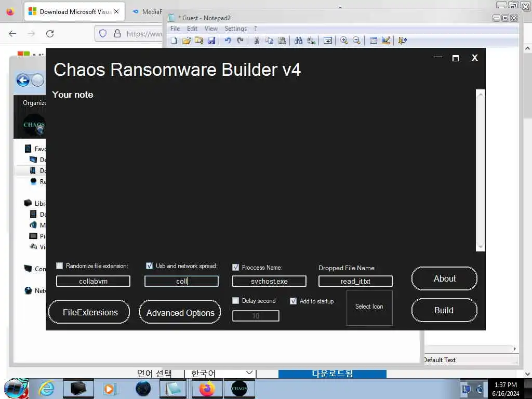The width and height of the screenshot is (532, 399).
Task: Click the shield tracking-protection icon in Firefox
Action: [x=103, y=33]
